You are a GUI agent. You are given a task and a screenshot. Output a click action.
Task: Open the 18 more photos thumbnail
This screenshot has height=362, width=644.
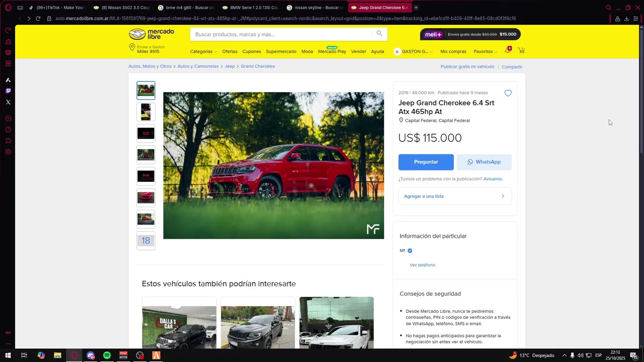coord(146,240)
